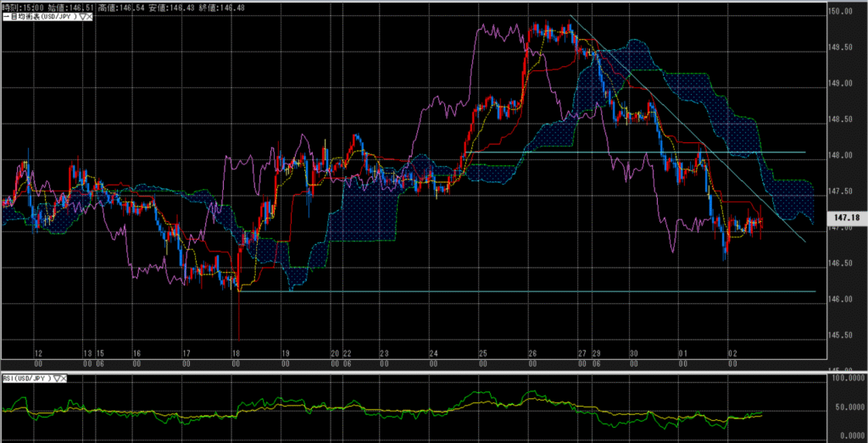Viewport: 868px width, 443px height.
Task: Click the date 26 marker on time axis
Action: click(531, 353)
